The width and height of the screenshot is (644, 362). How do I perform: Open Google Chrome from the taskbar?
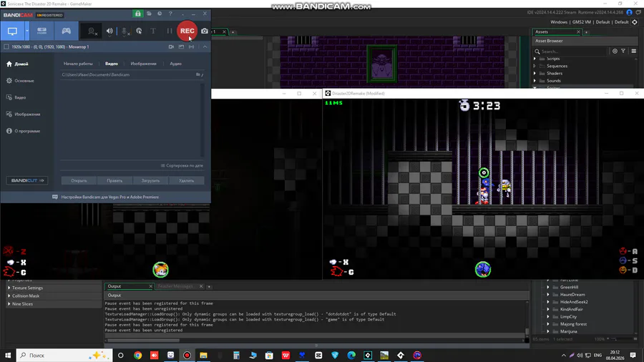[137, 356]
